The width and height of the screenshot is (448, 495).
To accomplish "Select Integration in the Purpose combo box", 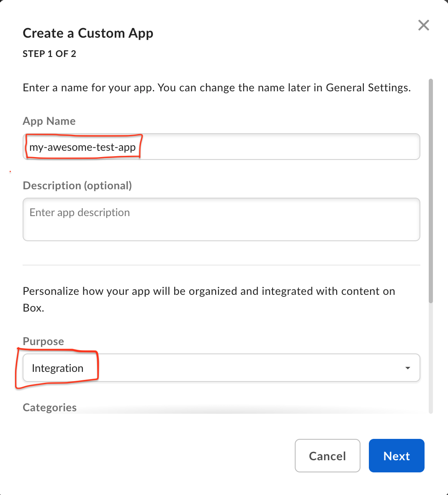I will pyautogui.click(x=57, y=368).
